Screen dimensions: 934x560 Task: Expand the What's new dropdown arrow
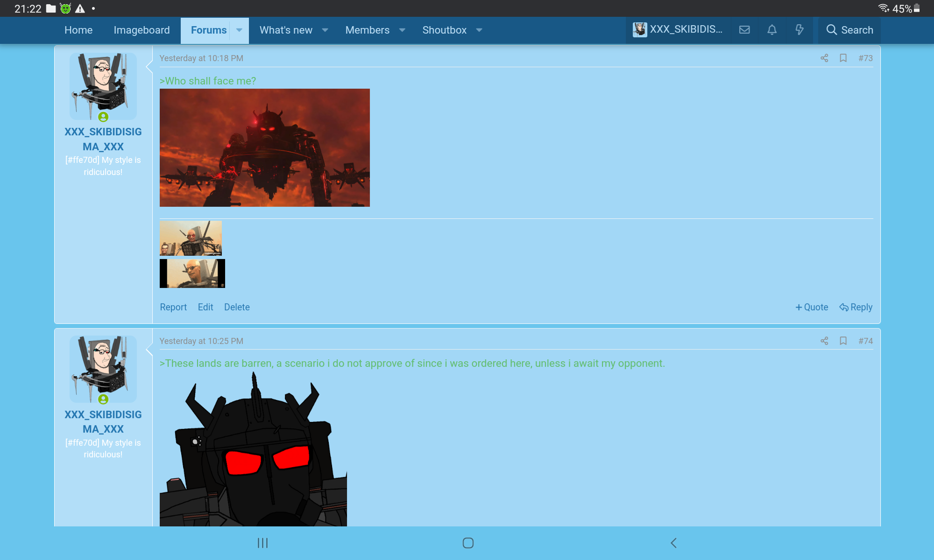pos(325,30)
